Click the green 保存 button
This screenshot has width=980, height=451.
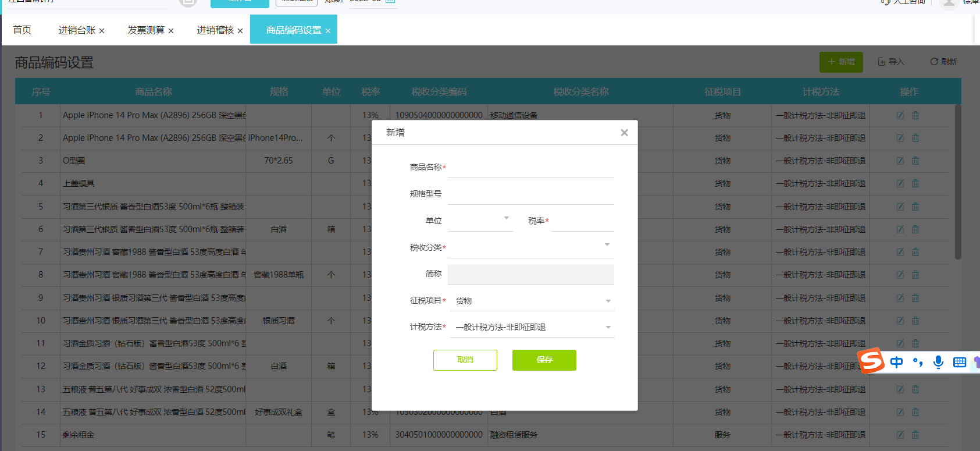click(544, 360)
